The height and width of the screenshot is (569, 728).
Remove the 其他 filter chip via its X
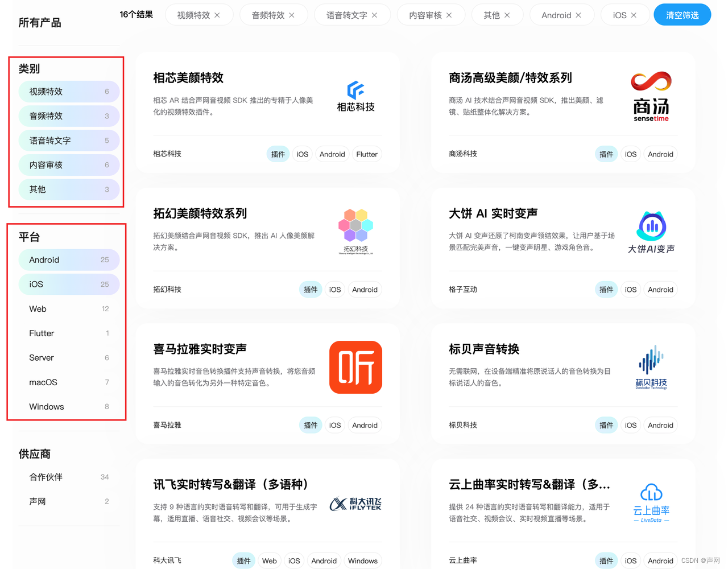pyautogui.click(x=507, y=15)
